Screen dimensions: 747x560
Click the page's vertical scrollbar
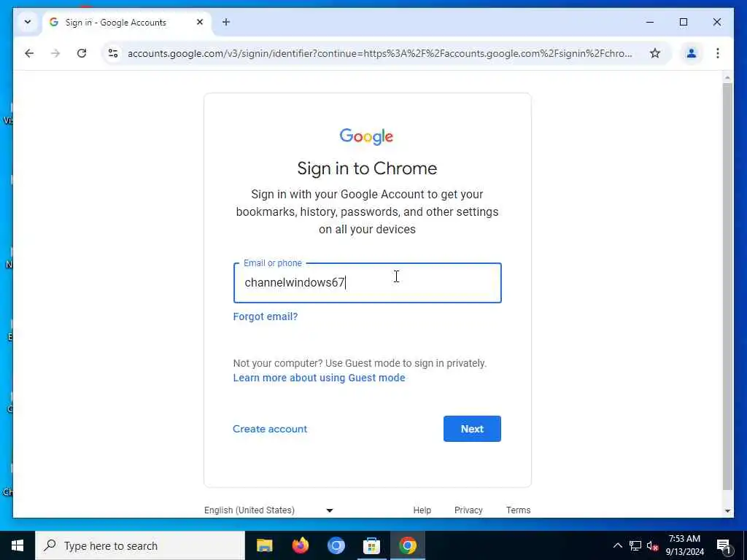[727, 287]
